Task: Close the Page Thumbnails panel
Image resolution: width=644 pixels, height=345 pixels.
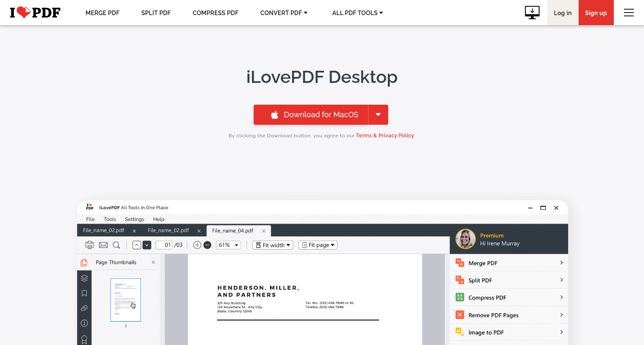Action: pyautogui.click(x=153, y=262)
